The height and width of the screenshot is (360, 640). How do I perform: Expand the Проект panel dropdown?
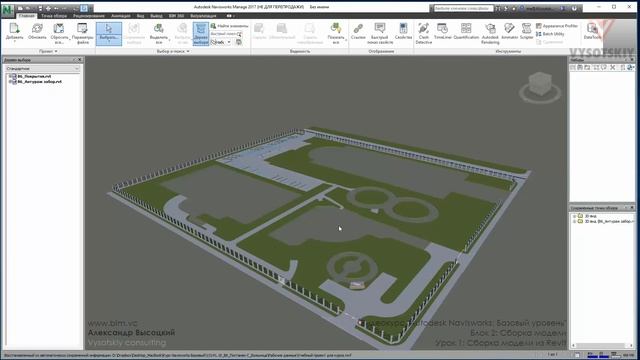click(48, 51)
